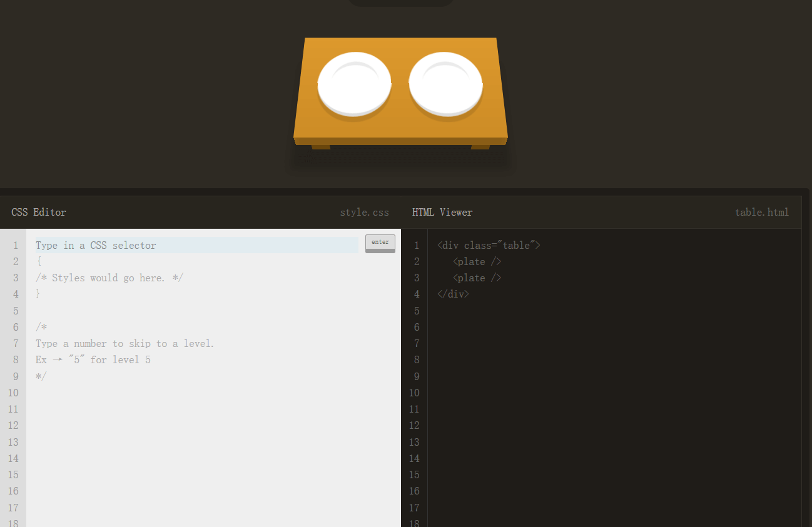This screenshot has height=527, width=812.
Task: Click the 'Ex → "5" for level 5' line
Action: [x=93, y=359]
